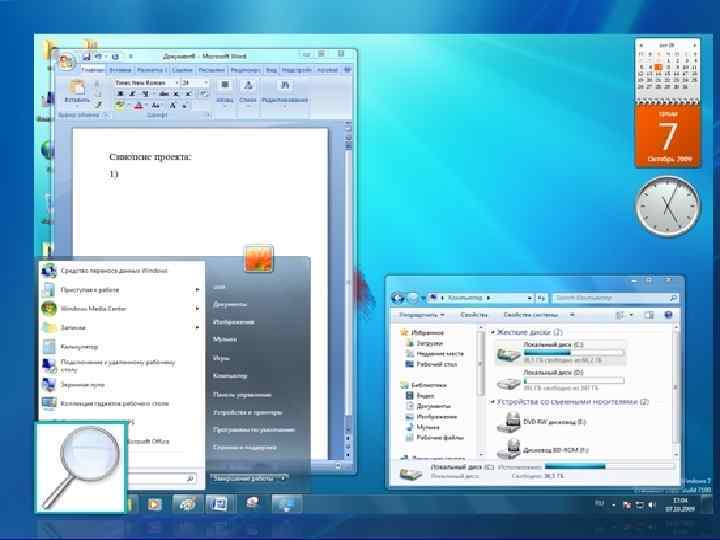Select Локальный диск (C:) drive icon

click(508, 354)
